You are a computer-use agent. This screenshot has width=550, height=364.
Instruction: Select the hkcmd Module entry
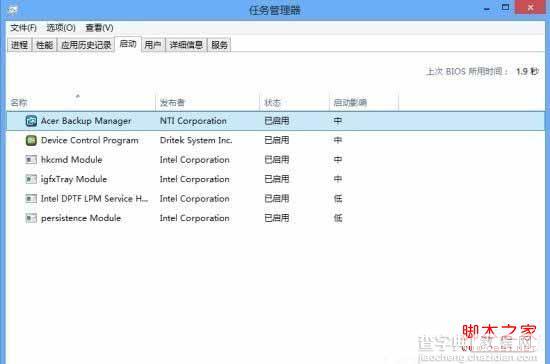tap(72, 160)
